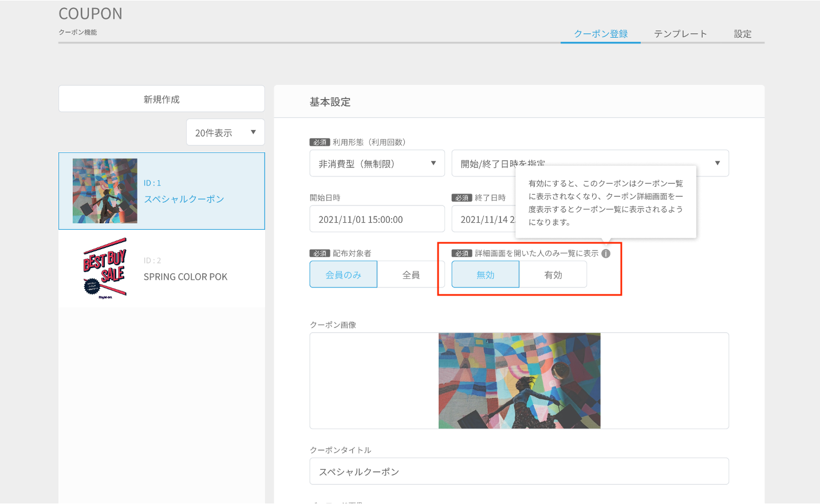Click the BEST BUY SALE thumbnail
820x504 pixels.
pyautogui.click(x=105, y=269)
